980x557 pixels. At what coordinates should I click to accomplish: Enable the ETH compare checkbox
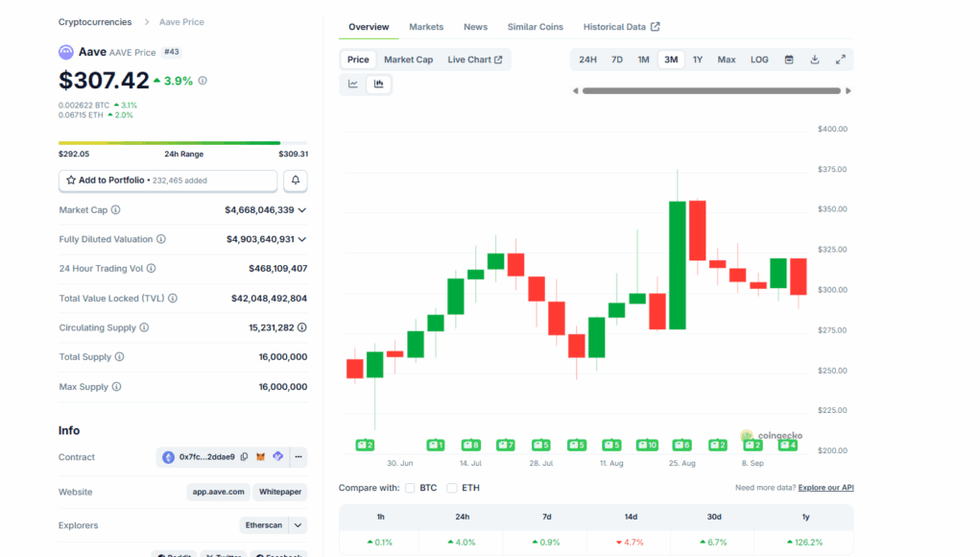pyautogui.click(x=452, y=488)
